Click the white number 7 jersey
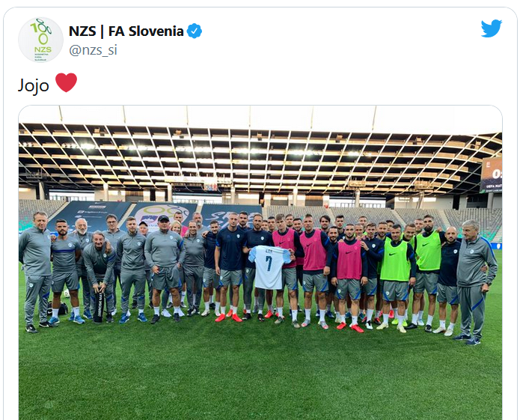 [x=269, y=267]
